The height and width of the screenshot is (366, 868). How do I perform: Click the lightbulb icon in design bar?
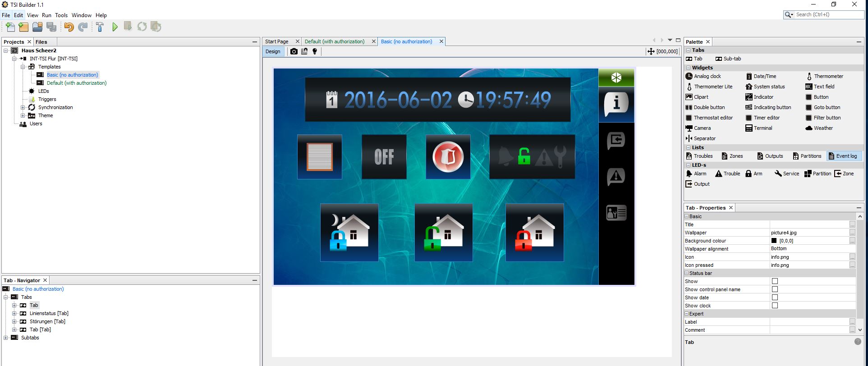(x=315, y=51)
